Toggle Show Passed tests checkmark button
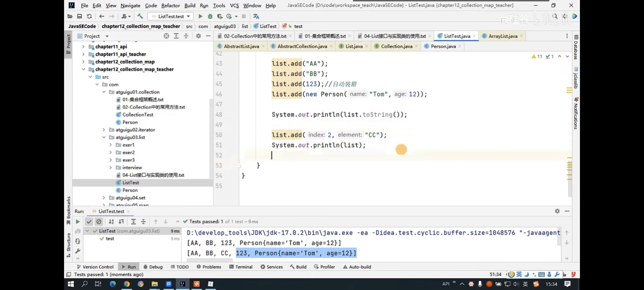Screen dimensions: 644x290 click(x=89, y=222)
